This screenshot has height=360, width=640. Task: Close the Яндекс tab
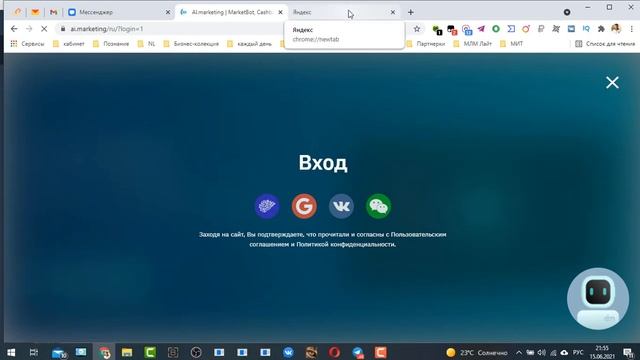click(x=393, y=12)
